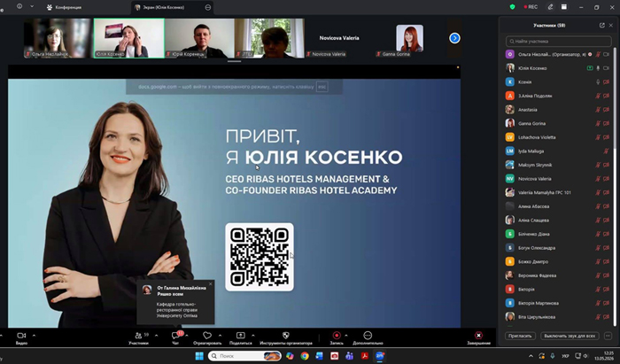Select Ganna Gorina video thumbnail
The image size is (620, 364).
pyautogui.click(x=409, y=38)
